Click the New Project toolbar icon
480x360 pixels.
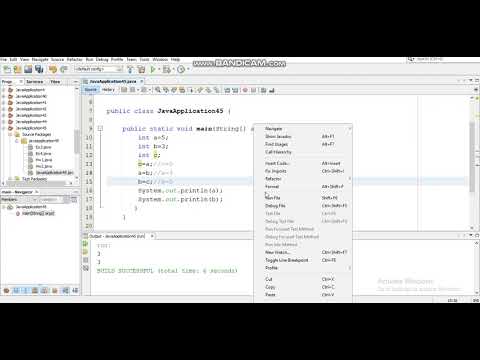[17, 69]
